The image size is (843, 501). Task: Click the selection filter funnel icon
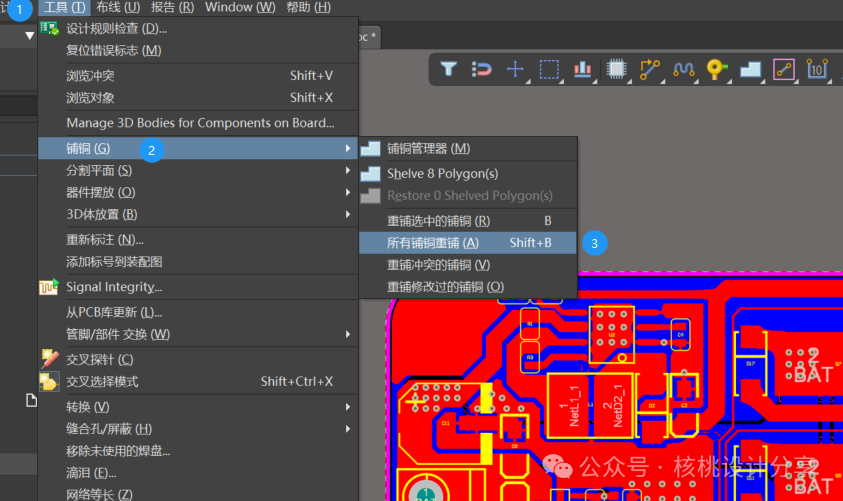click(448, 69)
